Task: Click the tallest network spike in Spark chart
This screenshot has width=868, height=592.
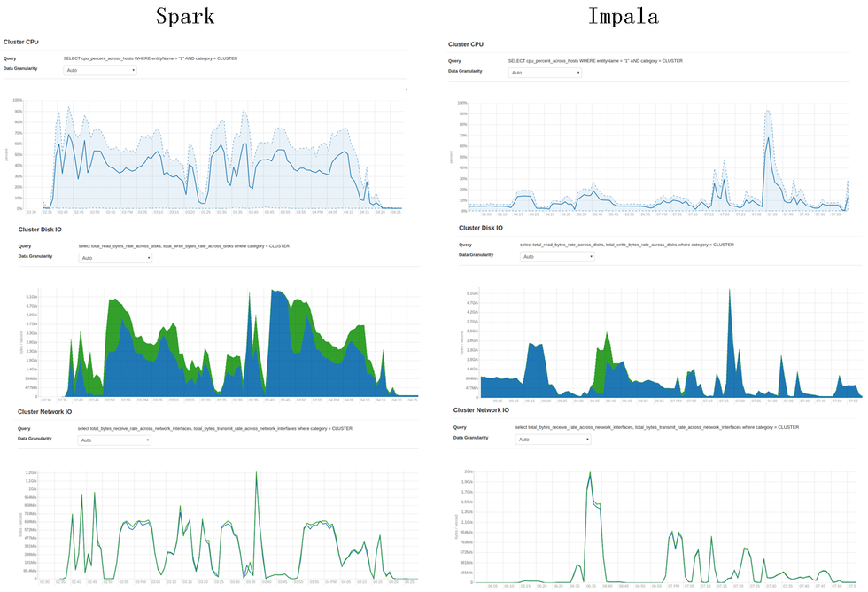Action: point(256,473)
